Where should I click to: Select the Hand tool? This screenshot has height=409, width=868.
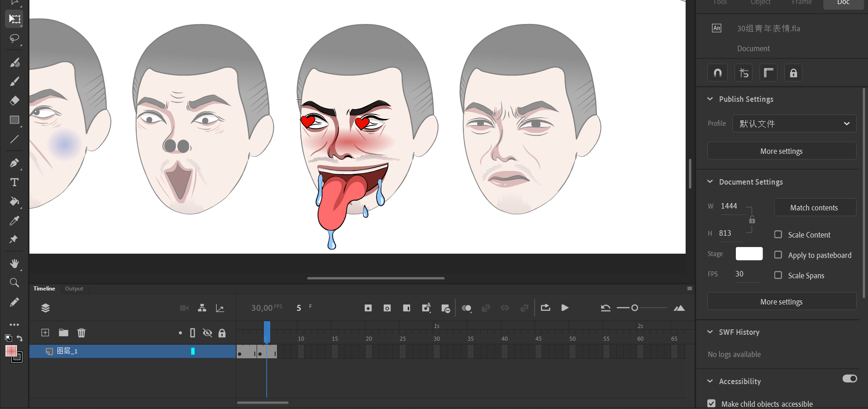click(14, 263)
